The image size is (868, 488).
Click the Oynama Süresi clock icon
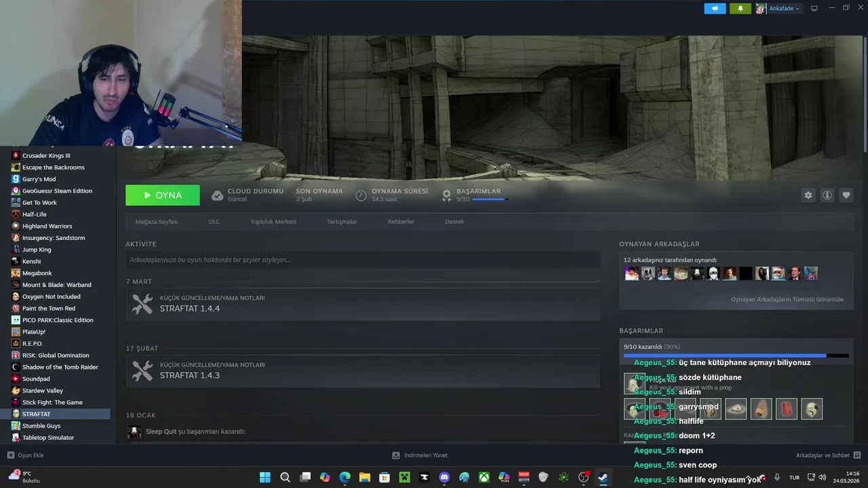point(361,195)
